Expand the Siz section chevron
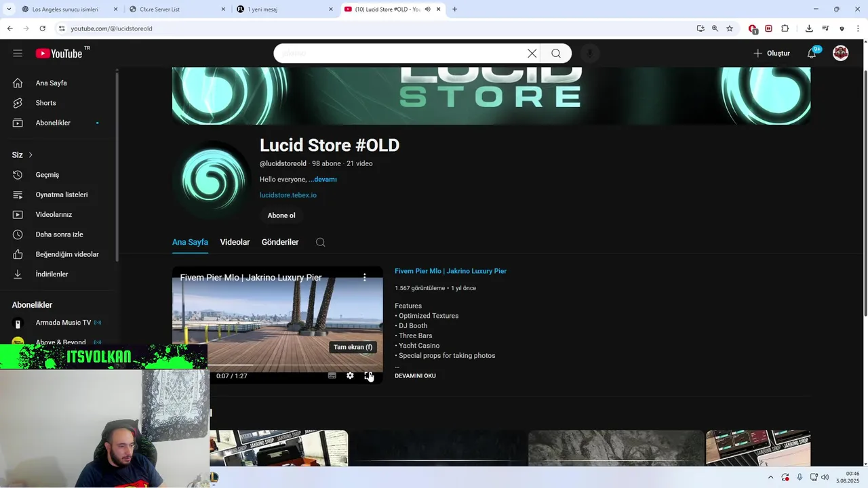The width and height of the screenshot is (868, 488). click(x=30, y=155)
